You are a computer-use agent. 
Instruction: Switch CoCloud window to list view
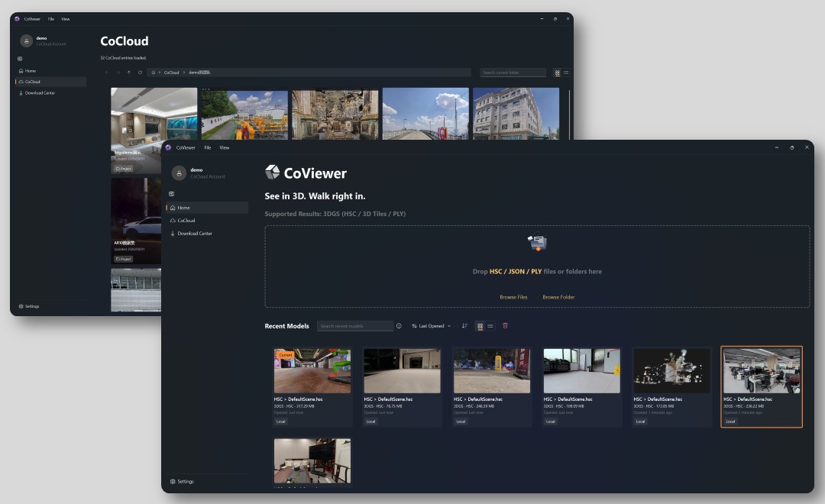566,73
